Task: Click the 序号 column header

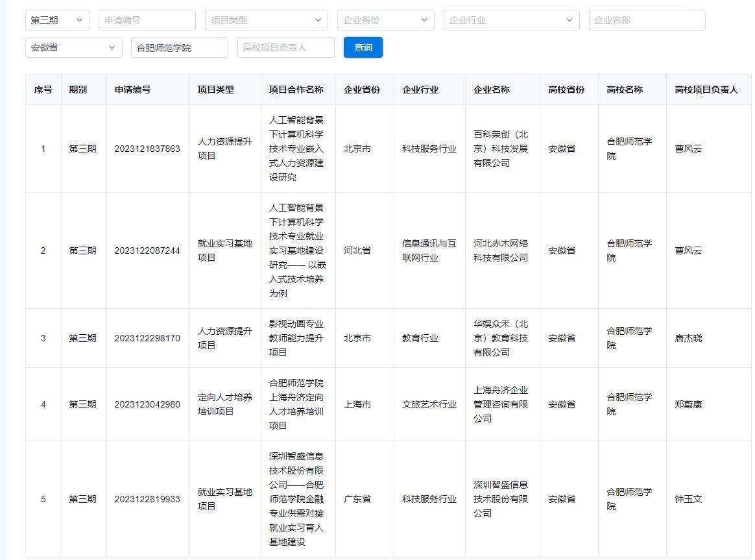Action: [43, 90]
